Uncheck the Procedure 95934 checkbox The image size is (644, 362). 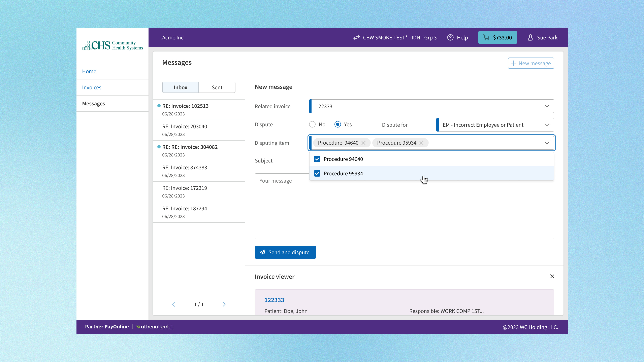317,173
